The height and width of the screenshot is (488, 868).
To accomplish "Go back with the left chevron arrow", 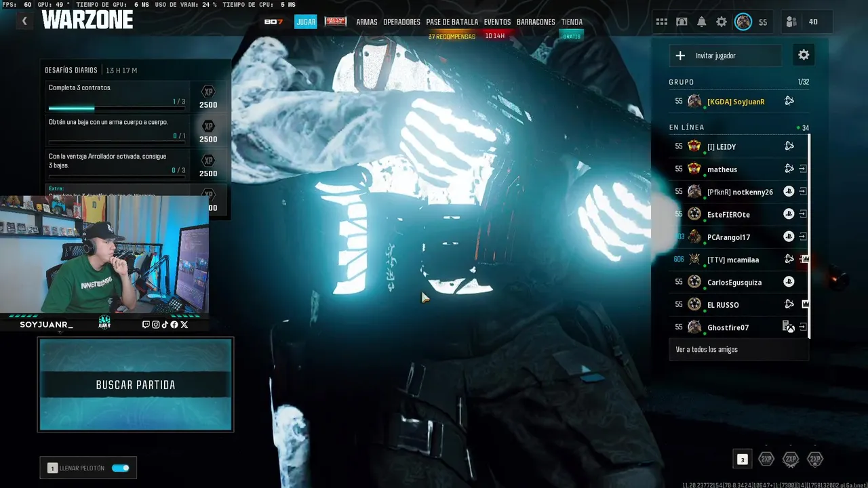I will pyautogui.click(x=24, y=21).
